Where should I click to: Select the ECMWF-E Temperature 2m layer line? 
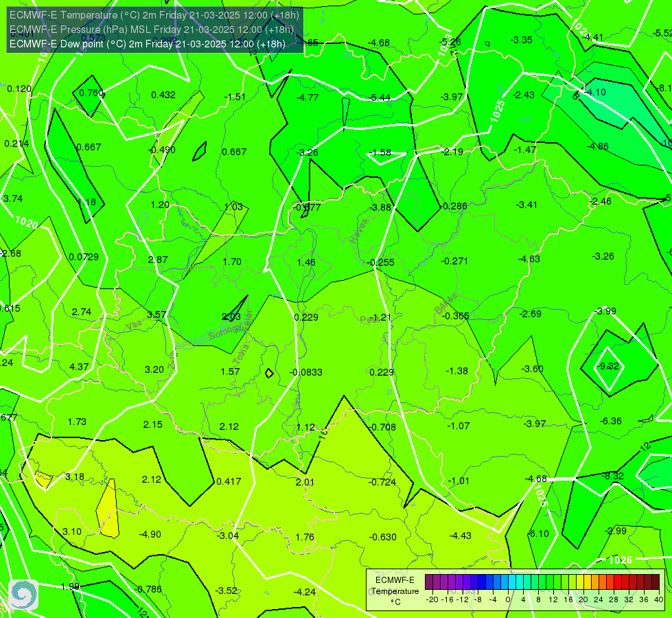pyautogui.click(x=154, y=15)
